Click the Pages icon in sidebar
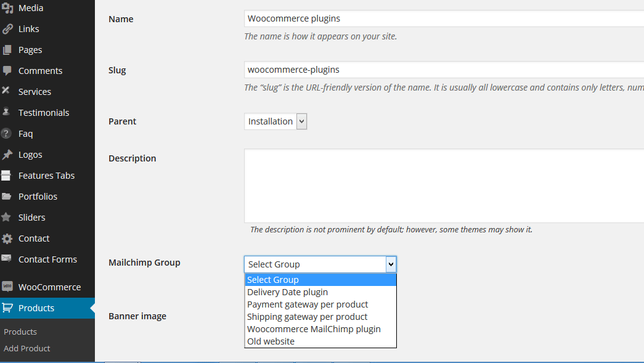Image resolution: width=644 pixels, height=363 pixels. pos(7,50)
